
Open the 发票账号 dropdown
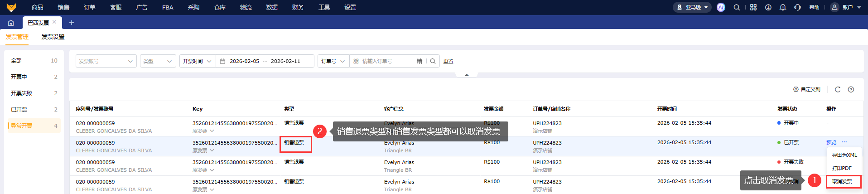[x=106, y=61]
